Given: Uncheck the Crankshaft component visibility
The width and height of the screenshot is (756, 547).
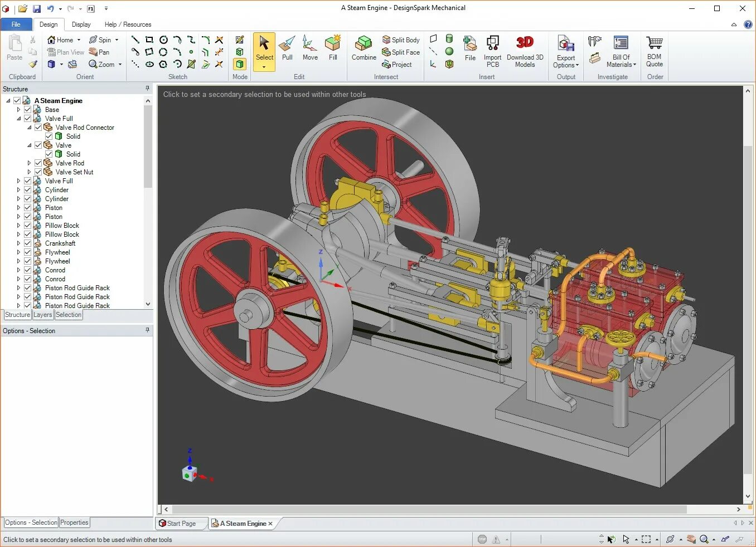Looking at the screenshot, I should [27, 243].
